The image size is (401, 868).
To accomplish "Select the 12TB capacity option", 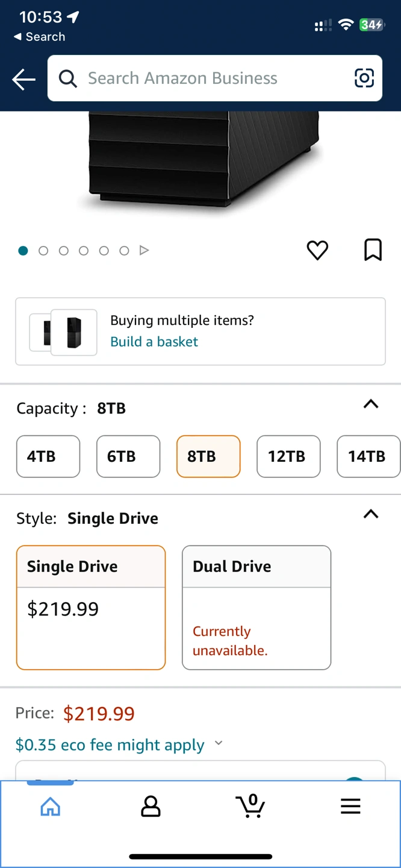I will (288, 456).
